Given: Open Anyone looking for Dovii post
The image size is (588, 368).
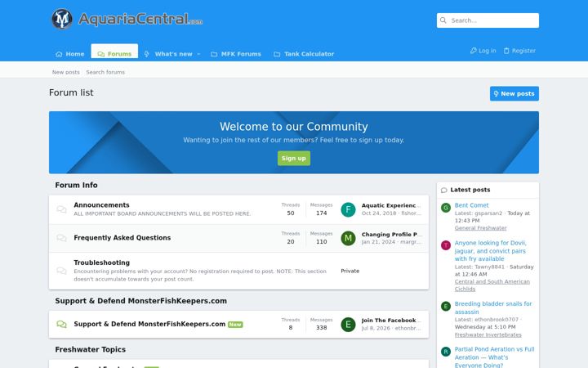Looking at the screenshot, I should click(x=491, y=251).
